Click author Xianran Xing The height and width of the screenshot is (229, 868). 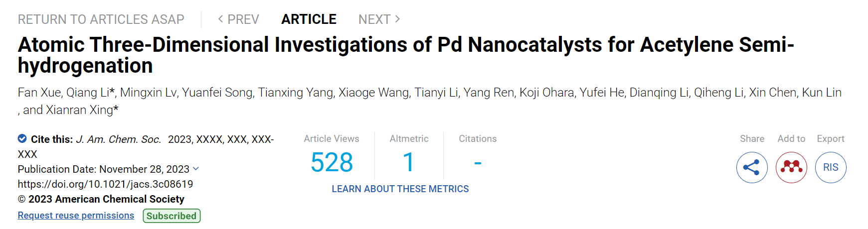pyautogui.click(x=80, y=110)
